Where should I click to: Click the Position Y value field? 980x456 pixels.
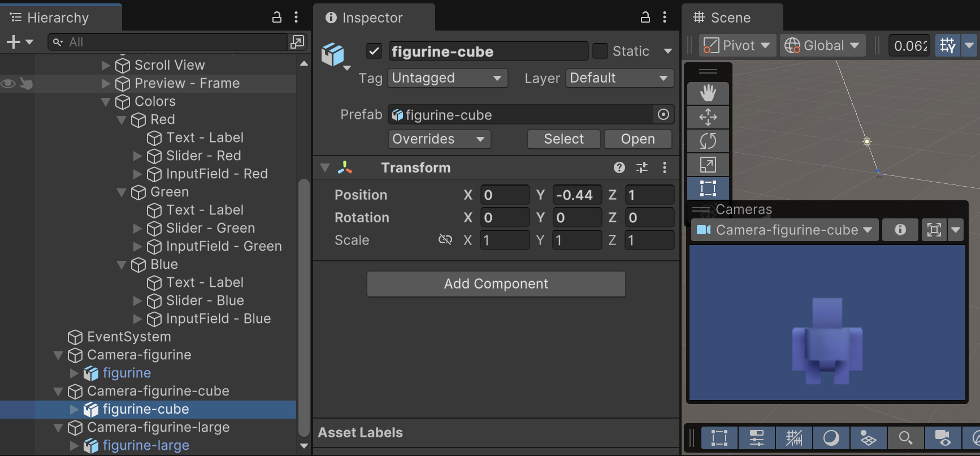click(x=576, y=195)
